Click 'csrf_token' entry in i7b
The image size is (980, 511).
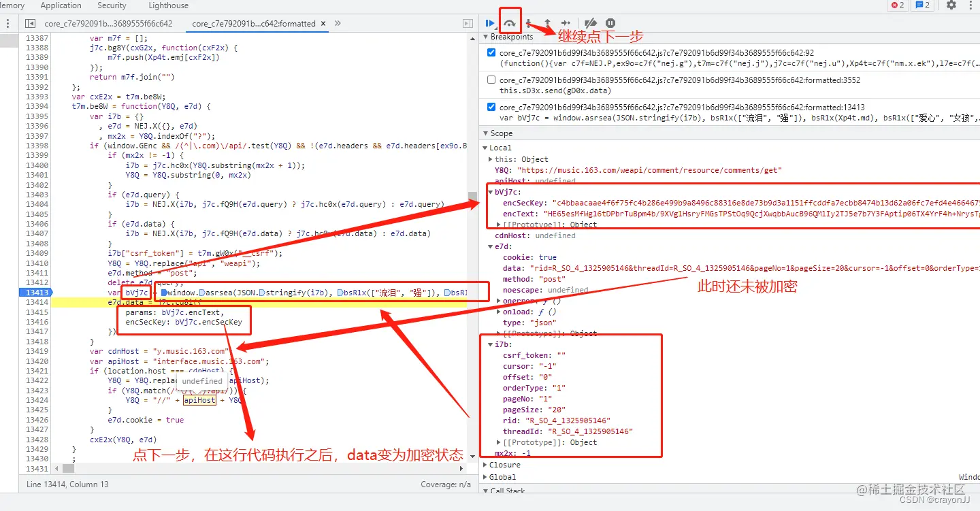click(x=534, y=355)
